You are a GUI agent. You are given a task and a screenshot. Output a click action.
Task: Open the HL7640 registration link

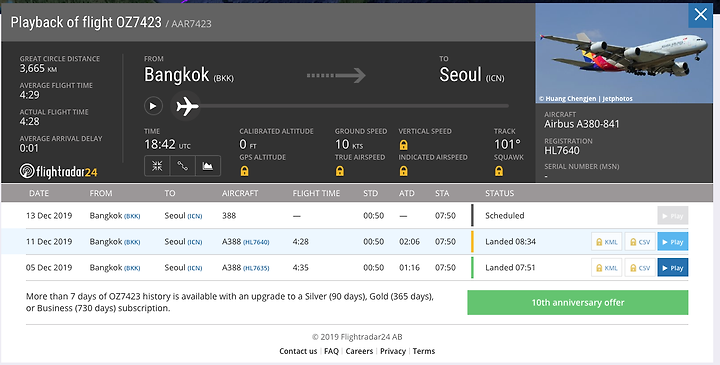(256, 242)
